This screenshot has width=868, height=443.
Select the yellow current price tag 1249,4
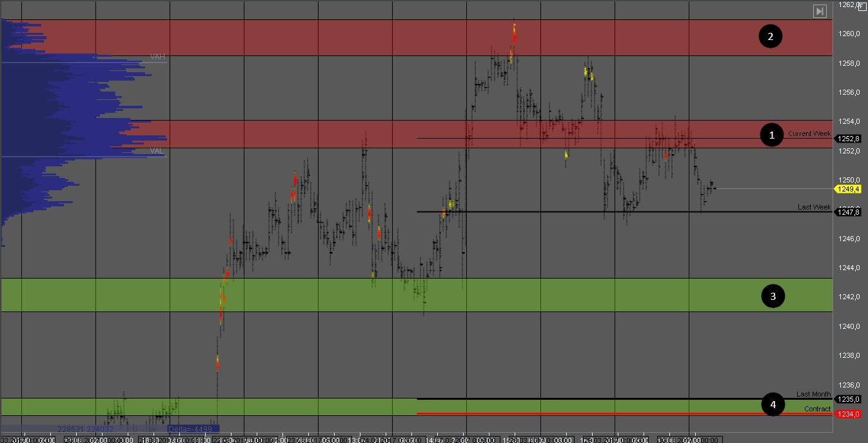coord(848,189)
